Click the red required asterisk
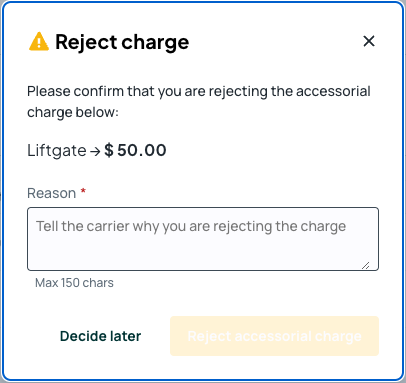 pos(83,191)
